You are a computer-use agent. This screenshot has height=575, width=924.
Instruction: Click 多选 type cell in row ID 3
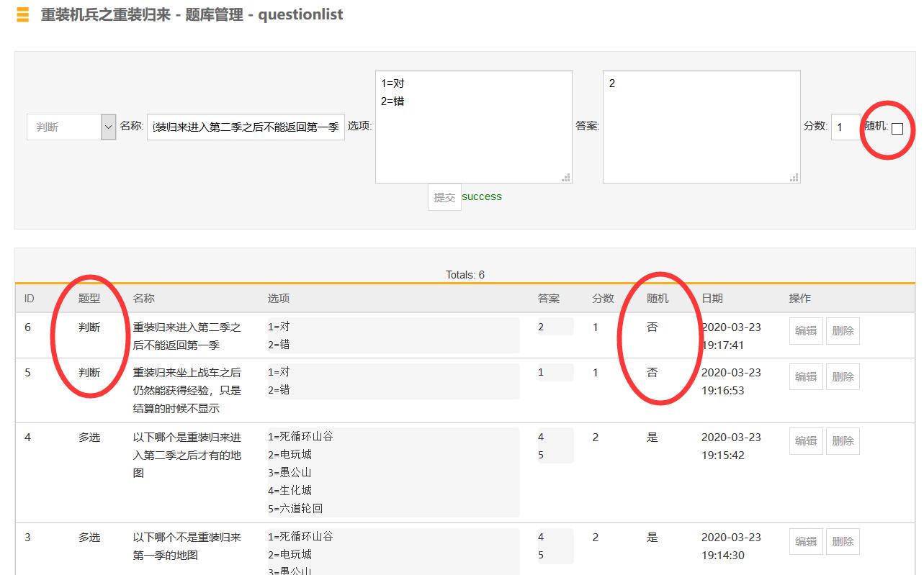pyautogui.click(x=89, y=537)
